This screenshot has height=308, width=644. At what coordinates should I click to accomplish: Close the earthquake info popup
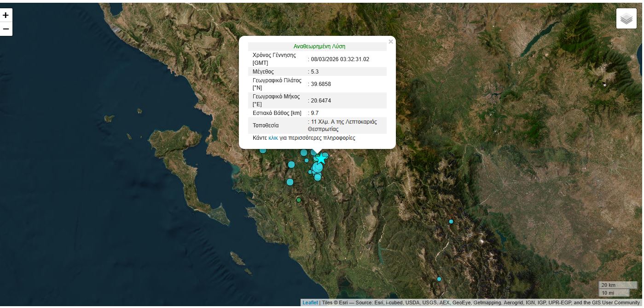(390, 42)
